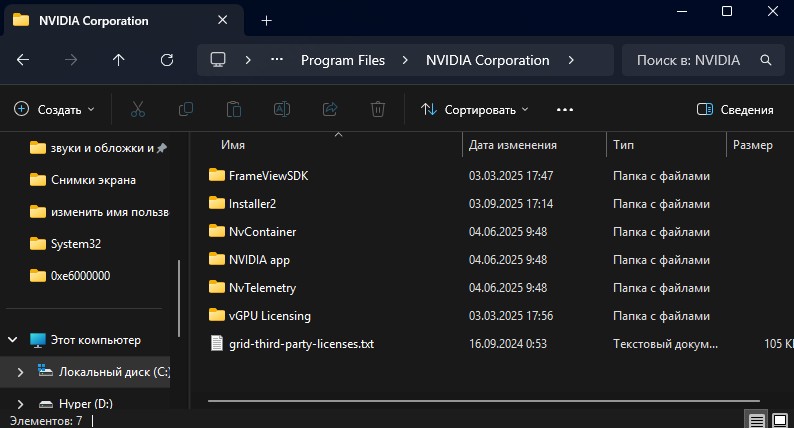794x428 pixels.
Task: Sort by Имя column header
Action: coord(233,145)
